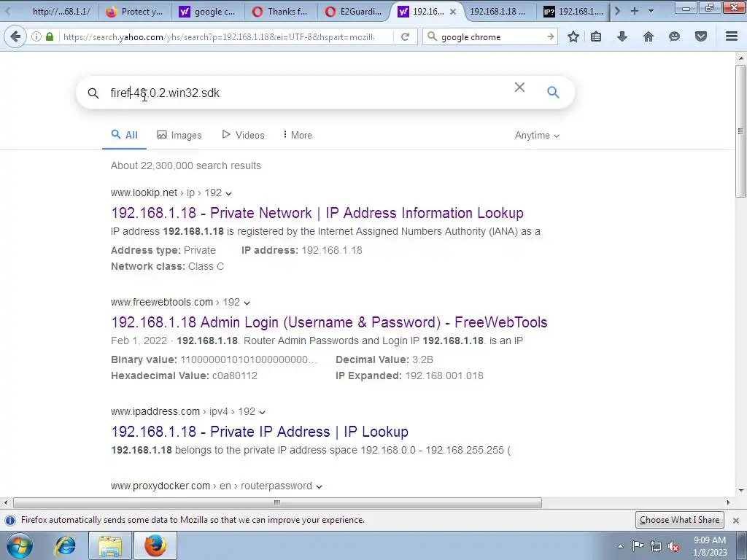This screenshot has width=747, height=560.
Task: Open the Firefox hamburger menu
Action: point(732,36)
